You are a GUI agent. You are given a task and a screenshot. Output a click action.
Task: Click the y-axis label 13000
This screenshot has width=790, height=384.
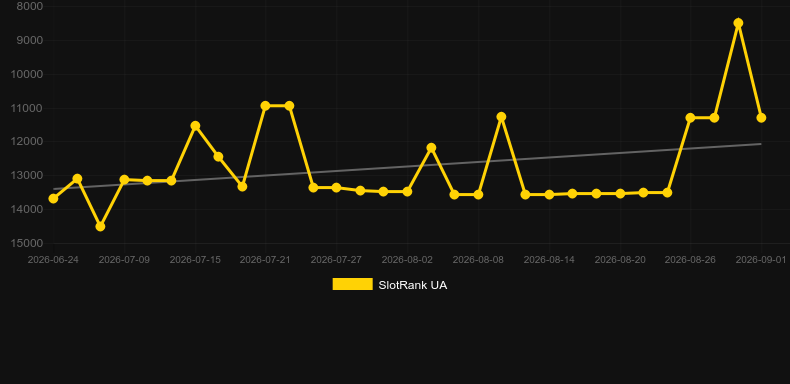click(x=27, y=175)
